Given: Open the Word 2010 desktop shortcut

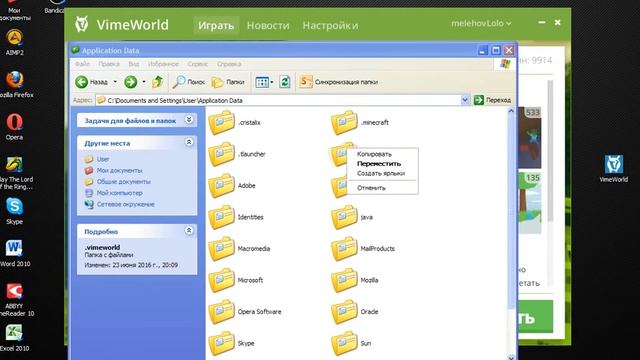Looking at the screenshot, I should 14,253.
